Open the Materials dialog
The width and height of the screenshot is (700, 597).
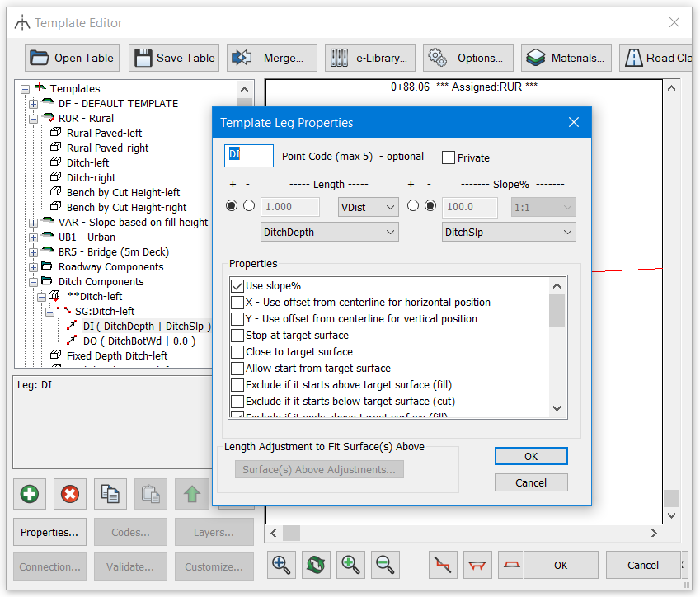tap(566, 58)
